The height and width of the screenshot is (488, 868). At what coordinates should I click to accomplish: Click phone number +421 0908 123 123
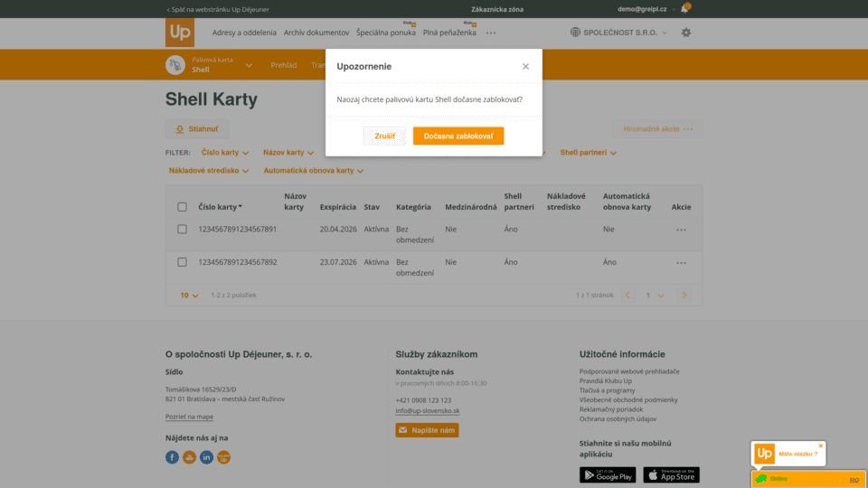coord(423,400)
